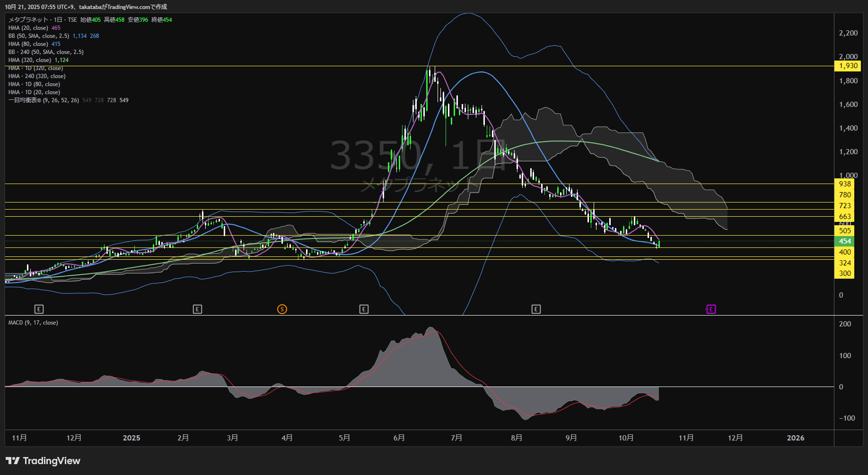The image size is (868, 475).
Task: Select the メタプラネット symbol title in legend
Action: point(28,20)
